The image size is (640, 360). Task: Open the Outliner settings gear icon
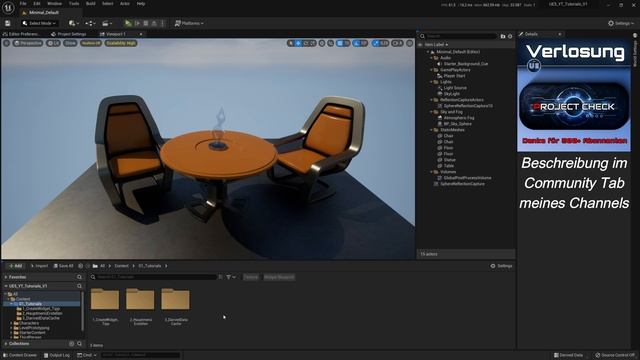point(510,36)
